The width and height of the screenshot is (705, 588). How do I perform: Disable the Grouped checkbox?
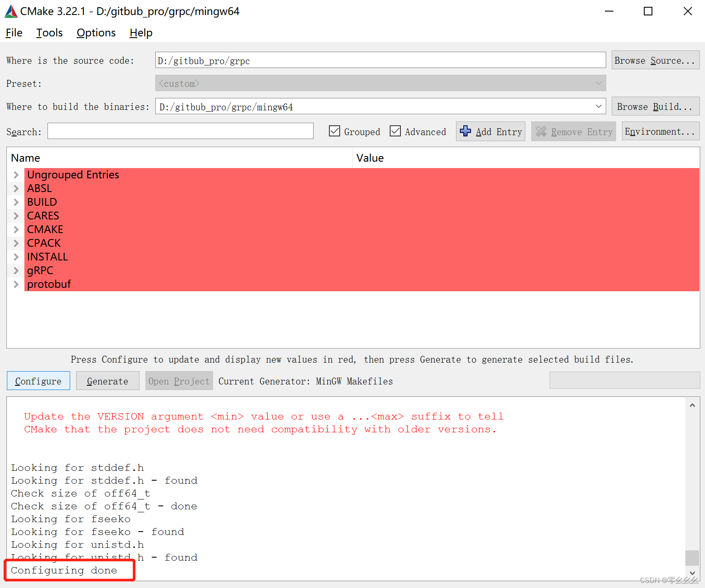(335, 131)
